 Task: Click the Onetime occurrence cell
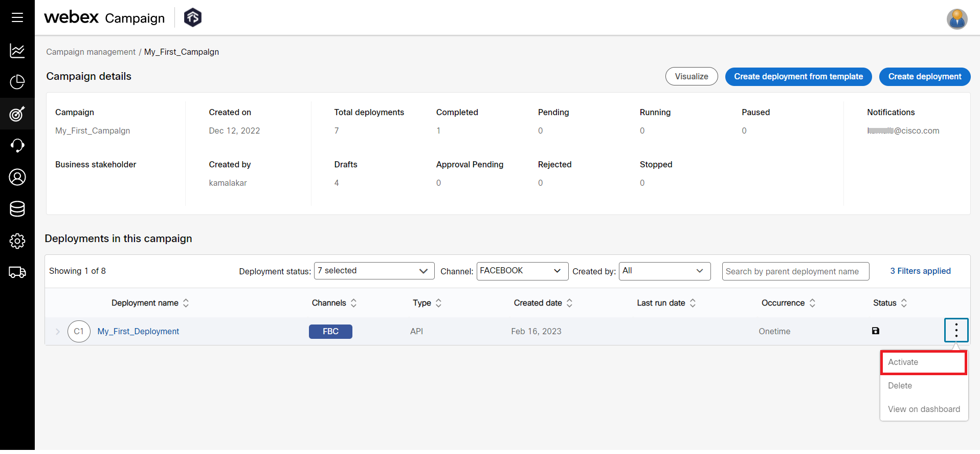pos(774,332)
